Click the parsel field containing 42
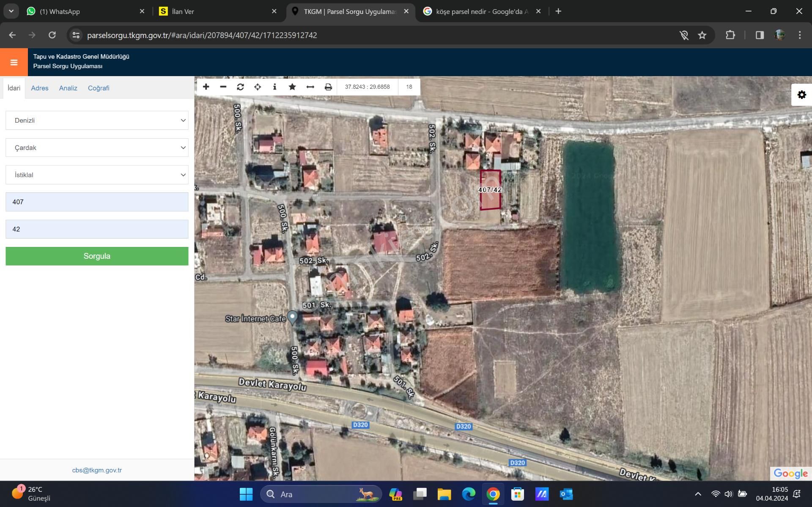 tap(97, 229)
